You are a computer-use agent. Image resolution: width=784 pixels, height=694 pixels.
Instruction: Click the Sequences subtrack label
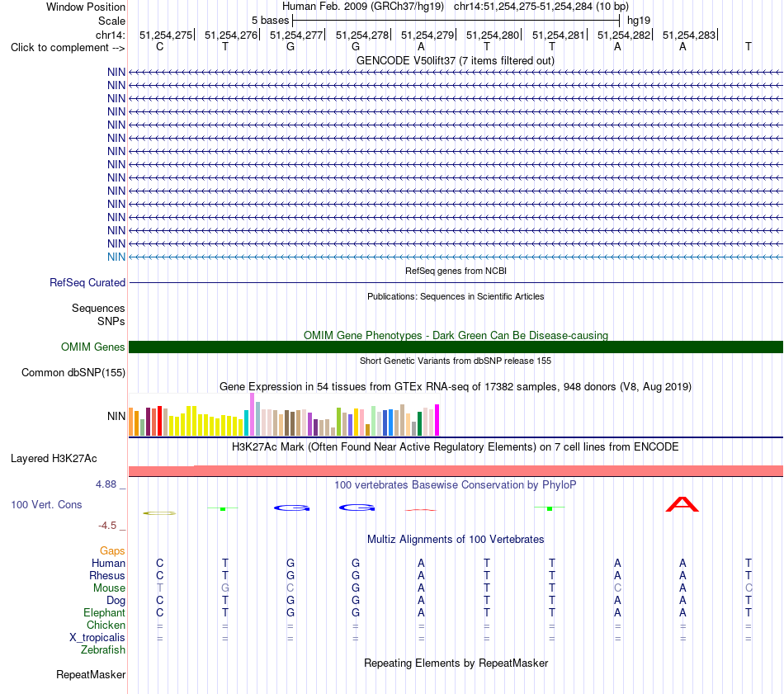[98, 308]
